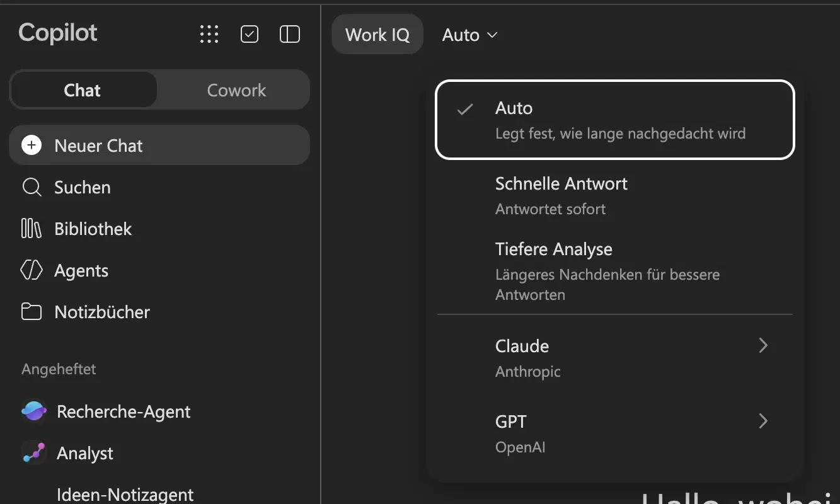Start a Neuer Chat
This screenshot has width=840, height=504.
pyautogui.click(x=159, y=146)
